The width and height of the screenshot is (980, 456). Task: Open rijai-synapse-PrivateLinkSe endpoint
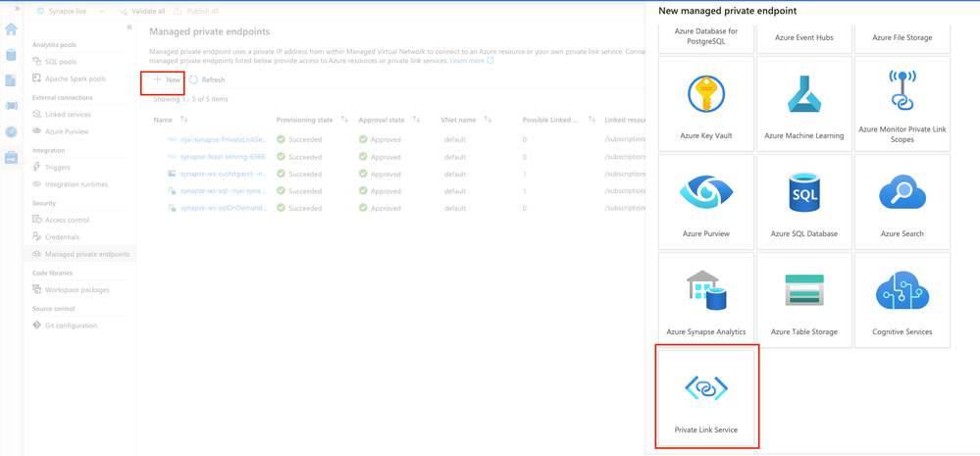pyautogui.click(x=224, y=139)
